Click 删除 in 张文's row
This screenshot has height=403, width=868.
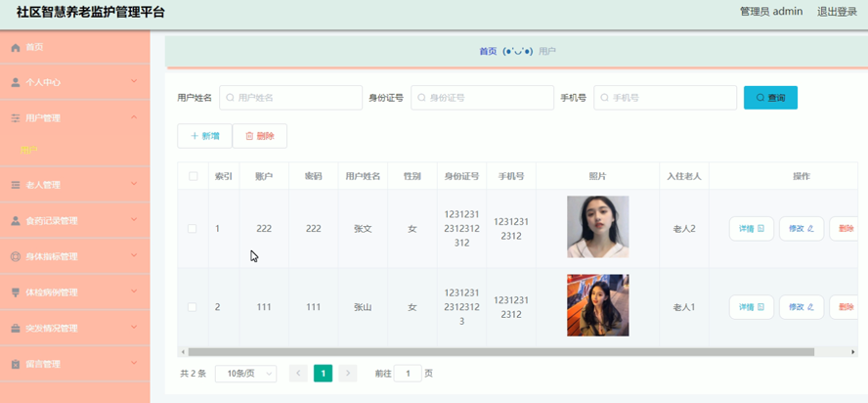coord(844,228)
